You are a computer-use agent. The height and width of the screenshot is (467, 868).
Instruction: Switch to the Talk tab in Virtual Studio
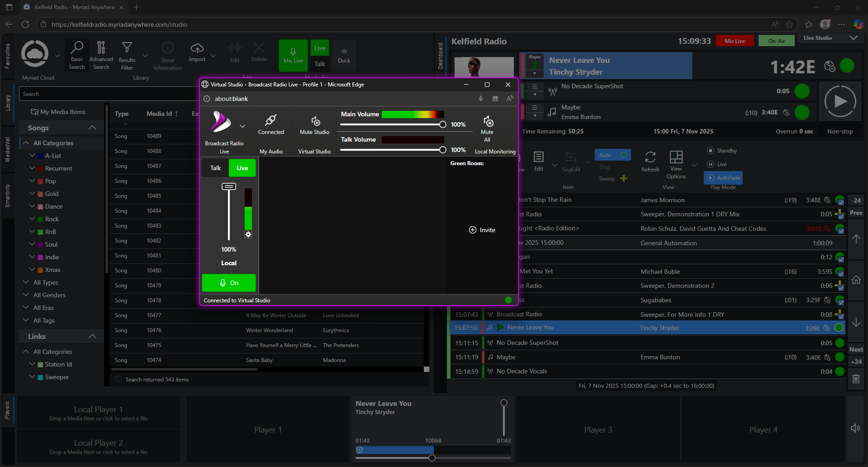(216, 168)
